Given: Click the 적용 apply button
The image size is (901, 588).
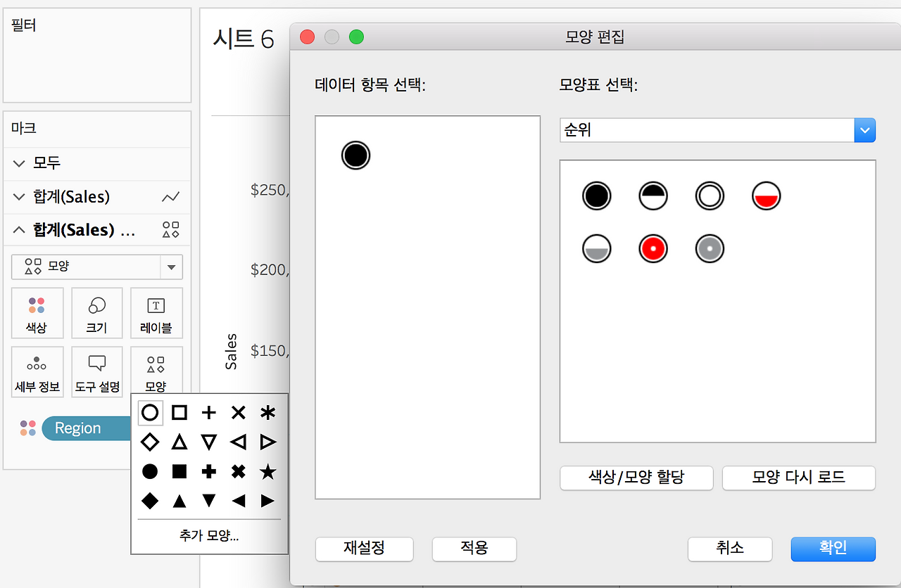Looking at the screenshot, I should pos(474,549).
